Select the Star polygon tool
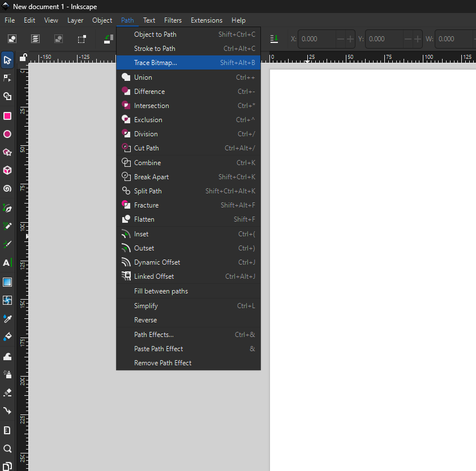Image resolution: width=476 pixels, height=471 pixels. pyautogui.click(x=7, y=152)
